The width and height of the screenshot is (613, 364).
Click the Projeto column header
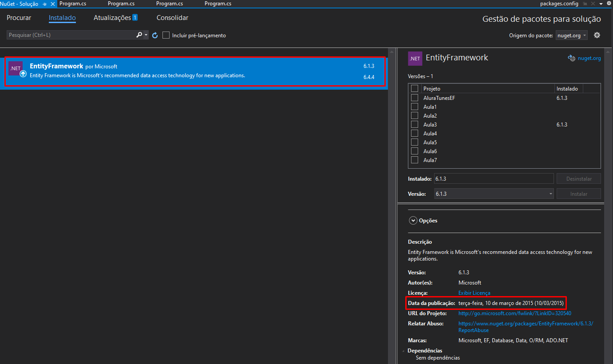(487, 88)
